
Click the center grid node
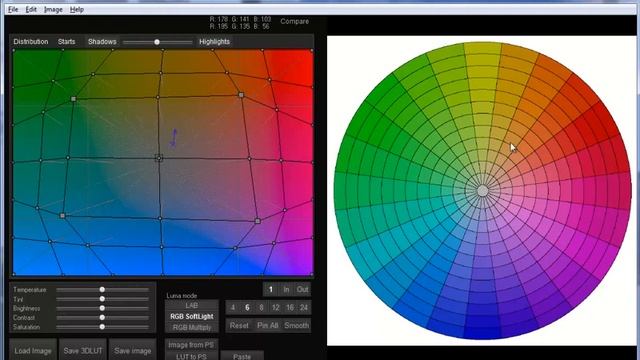[x=159, y=158]
